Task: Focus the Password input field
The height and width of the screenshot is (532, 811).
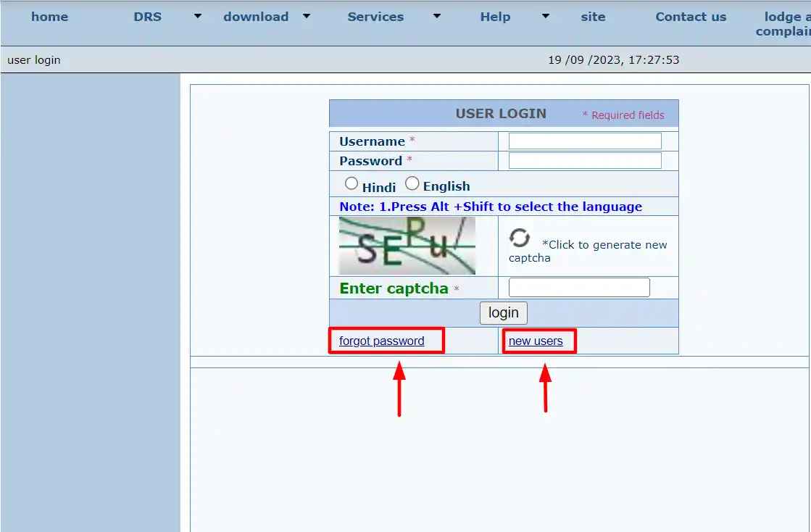Action: click(x=585, y=160)
